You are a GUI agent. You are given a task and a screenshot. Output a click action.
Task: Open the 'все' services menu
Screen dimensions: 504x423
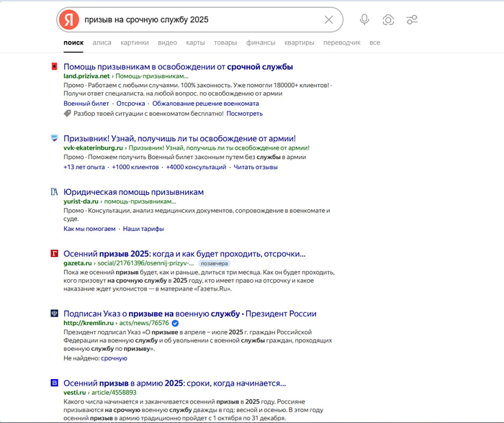(x=375, y=42)
